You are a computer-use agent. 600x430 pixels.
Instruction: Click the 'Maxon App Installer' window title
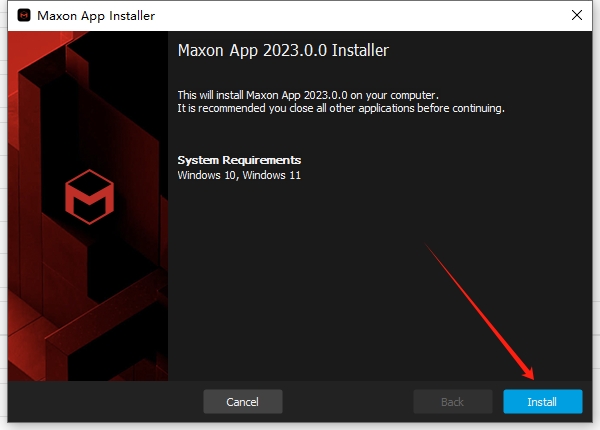pyautogui.click(x=96, y=16)
